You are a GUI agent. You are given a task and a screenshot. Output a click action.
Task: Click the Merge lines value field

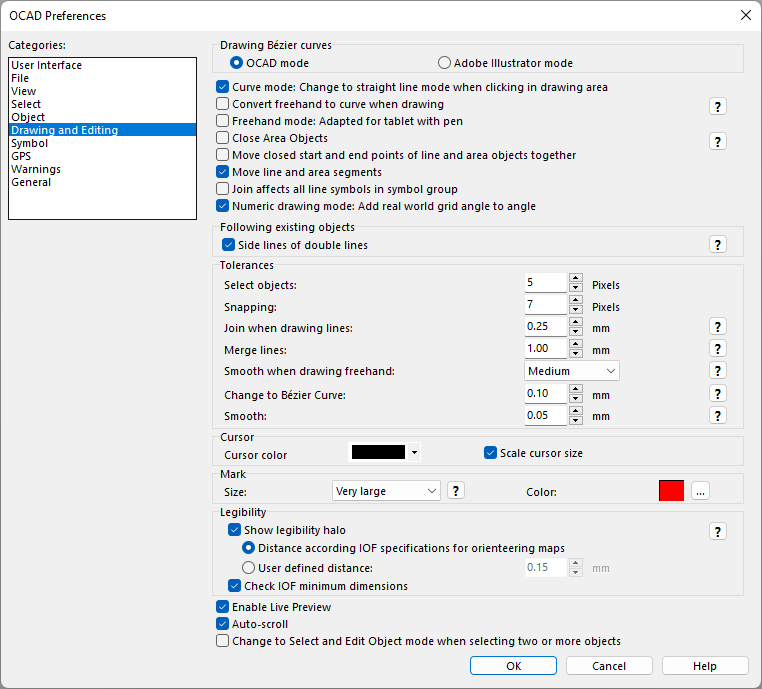546,348
